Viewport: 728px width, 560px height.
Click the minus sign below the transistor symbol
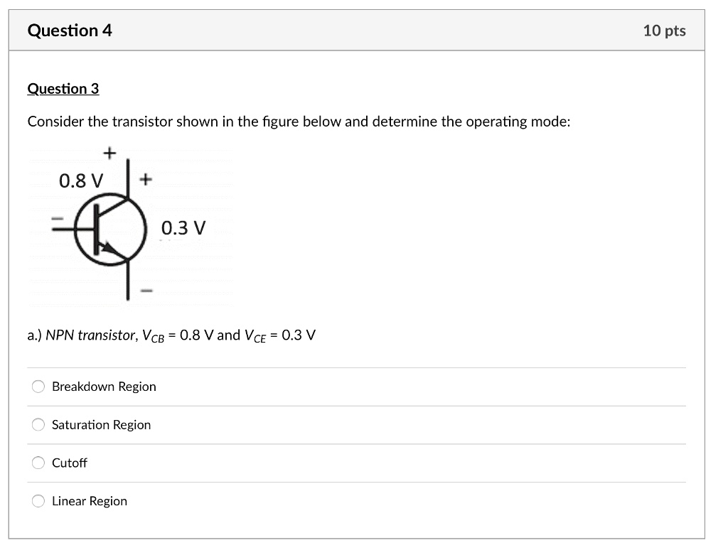click(146, 290)
